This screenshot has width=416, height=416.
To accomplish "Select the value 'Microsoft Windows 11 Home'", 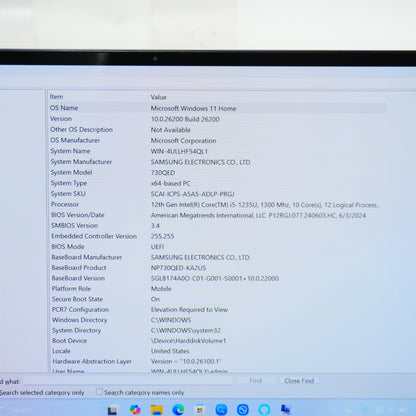I will [193, 108].
